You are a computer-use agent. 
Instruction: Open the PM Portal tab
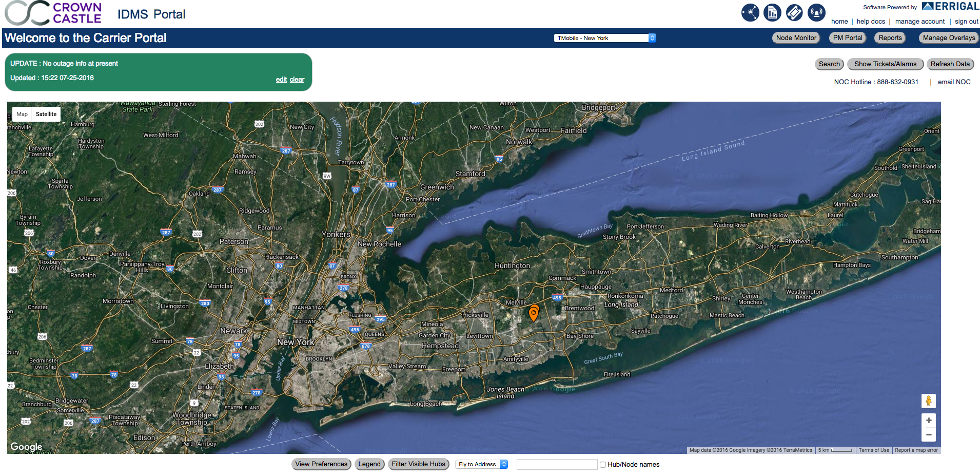tap(848, 38)
